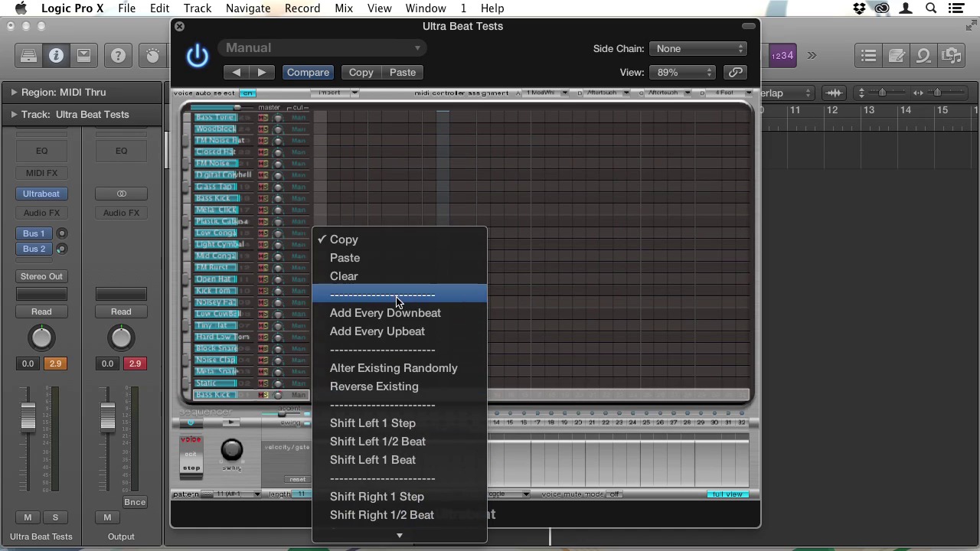
Task: Choose Paste in context menu
Action: (x=399, y=258)
